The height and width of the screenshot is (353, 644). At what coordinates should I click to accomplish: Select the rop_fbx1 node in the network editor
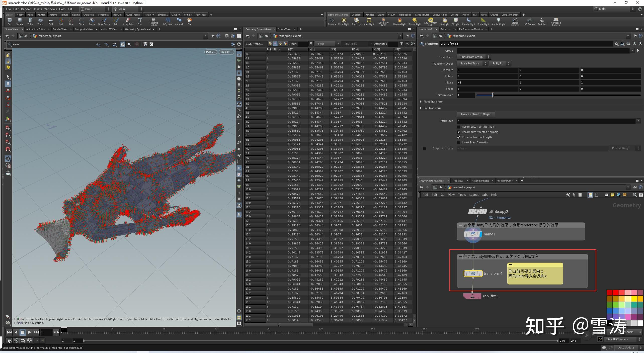472,296
